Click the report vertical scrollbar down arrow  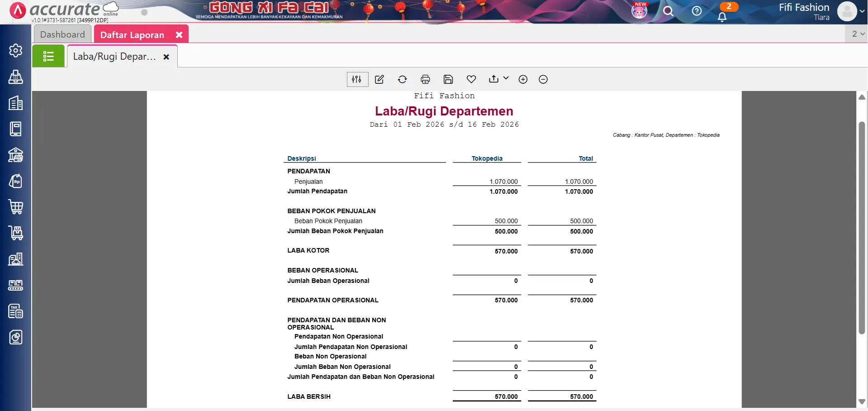862,401
